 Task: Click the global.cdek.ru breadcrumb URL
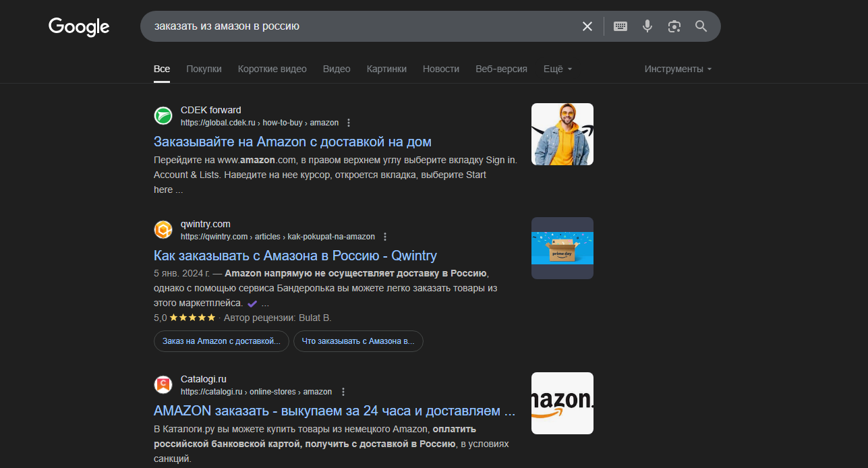point(260,123)
